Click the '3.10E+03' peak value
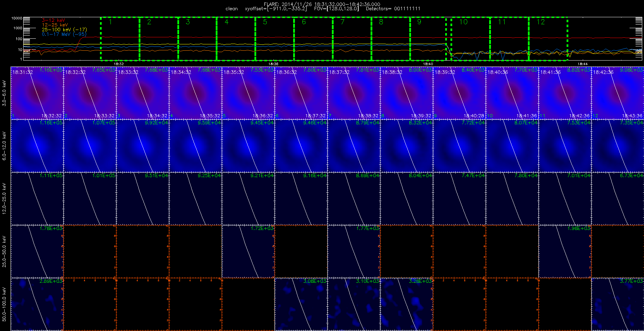Viewport: 644px width, 331px height. click(367, 281)
